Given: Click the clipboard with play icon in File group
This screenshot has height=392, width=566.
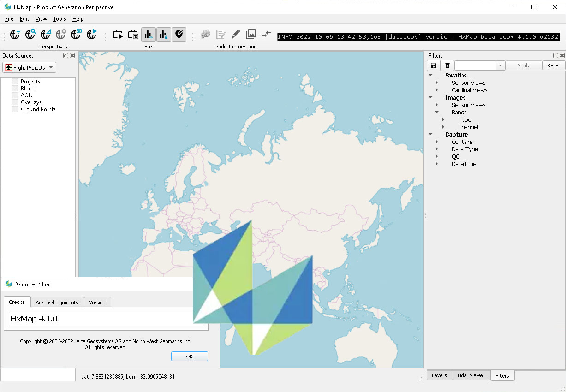Looking at the screenshot, I should (118, 34).
